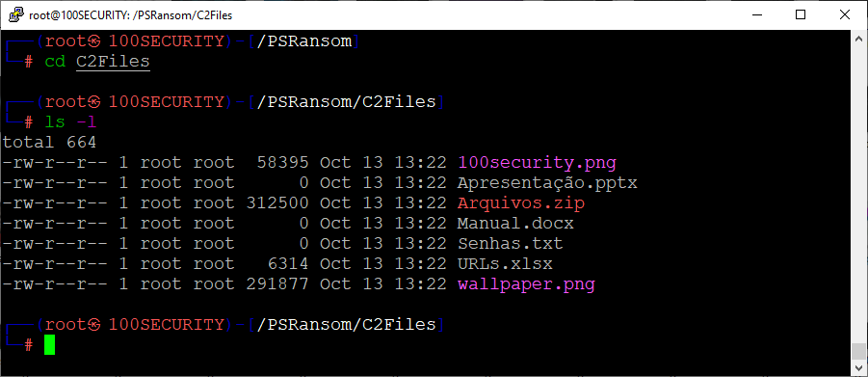
Task: Click the wallpaper.png filename
Action: tap(526, 284)
